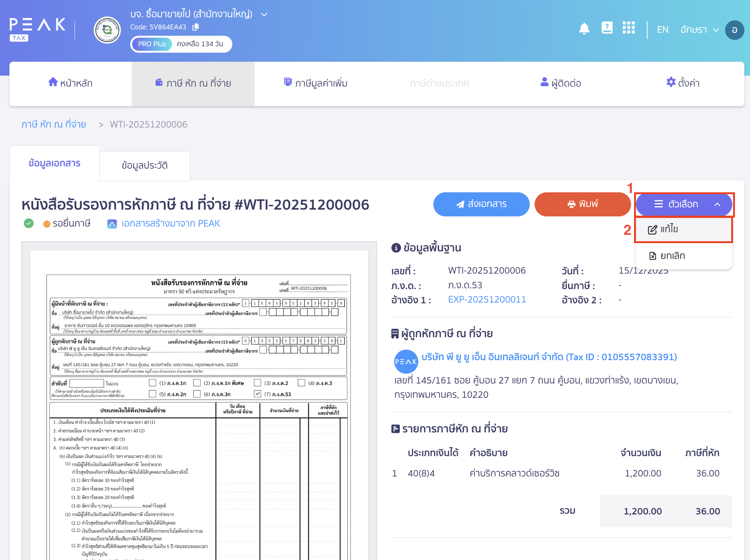Switch to ข้อมูลประวัติ tab
The width and height of the screenshot is (750, 560).
[x=145, y=166]
